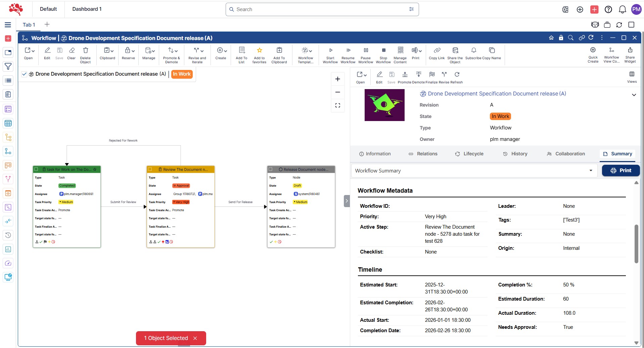Collapse the object details header chevron
Viewport: 644px width, 348px height.
634,95
